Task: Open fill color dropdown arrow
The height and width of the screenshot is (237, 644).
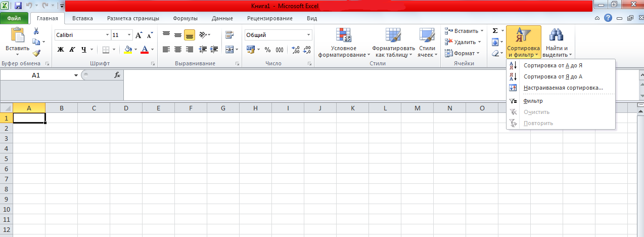Action: (135, 50)
